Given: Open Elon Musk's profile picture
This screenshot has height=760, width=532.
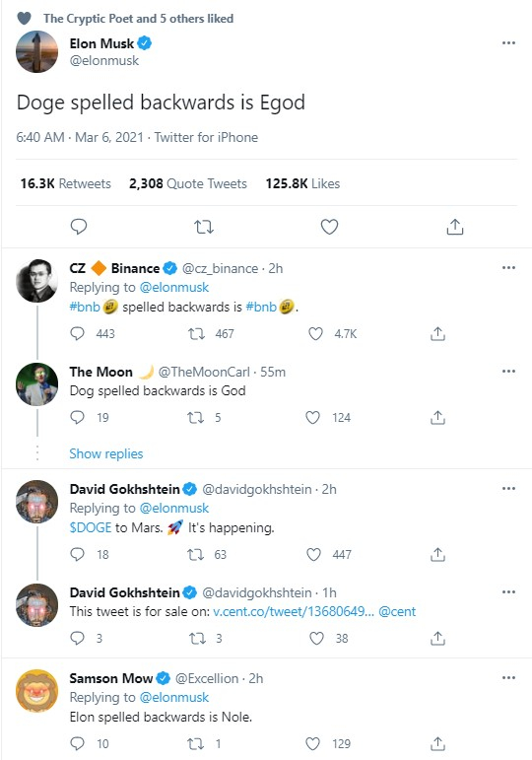Looking at the screenshot, I should [x=36, y=52].
